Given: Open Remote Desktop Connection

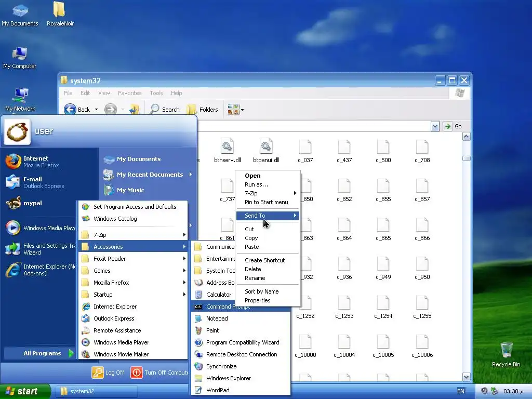Looking at the screenshot, I should pos(241,354).
